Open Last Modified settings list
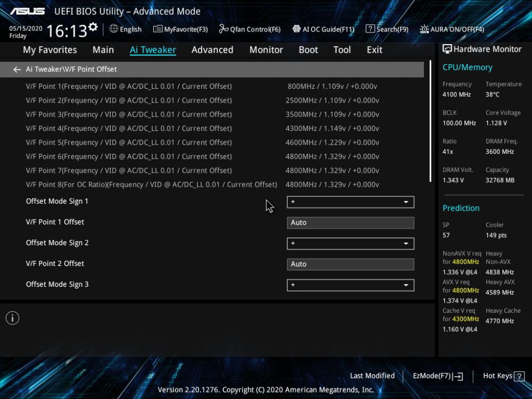 click(x=372, y=376)
